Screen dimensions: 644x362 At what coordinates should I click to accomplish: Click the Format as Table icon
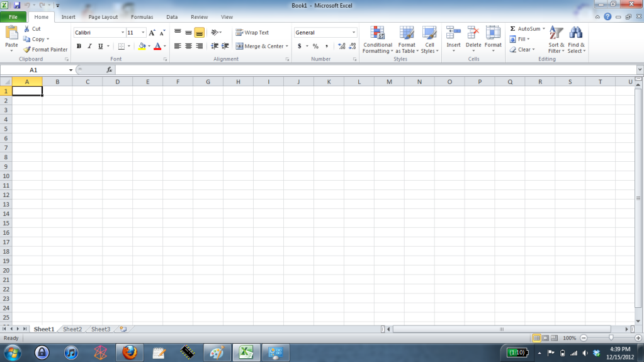coord(407,33)
